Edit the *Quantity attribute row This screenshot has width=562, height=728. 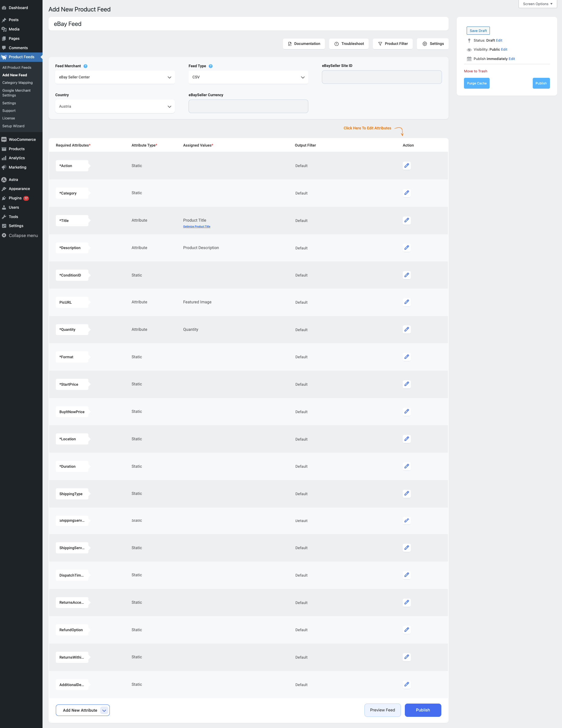[407, 329]
